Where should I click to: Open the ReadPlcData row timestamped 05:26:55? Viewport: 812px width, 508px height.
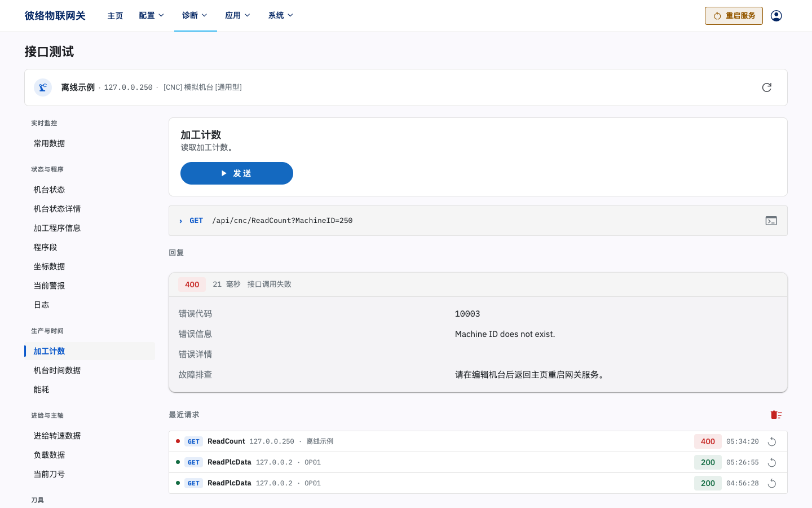[478, 462]
